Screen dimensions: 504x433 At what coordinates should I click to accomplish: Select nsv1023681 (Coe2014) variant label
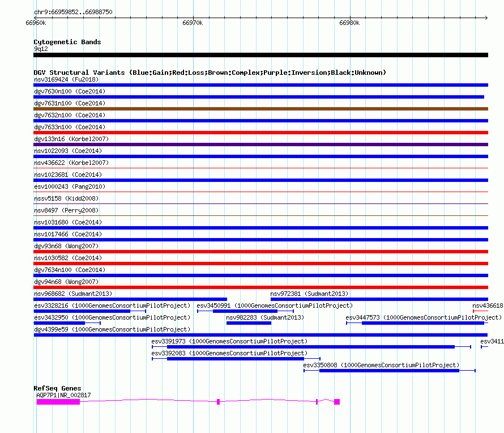pos(68,175)
